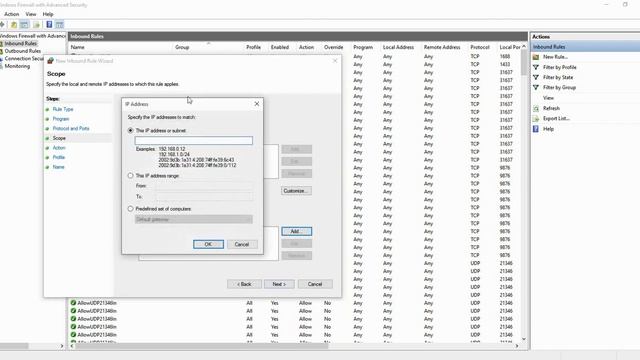Sort by the Override column header
Viewport: 640px width, 360px height.
pyautogui.click(x=333, y=47)
